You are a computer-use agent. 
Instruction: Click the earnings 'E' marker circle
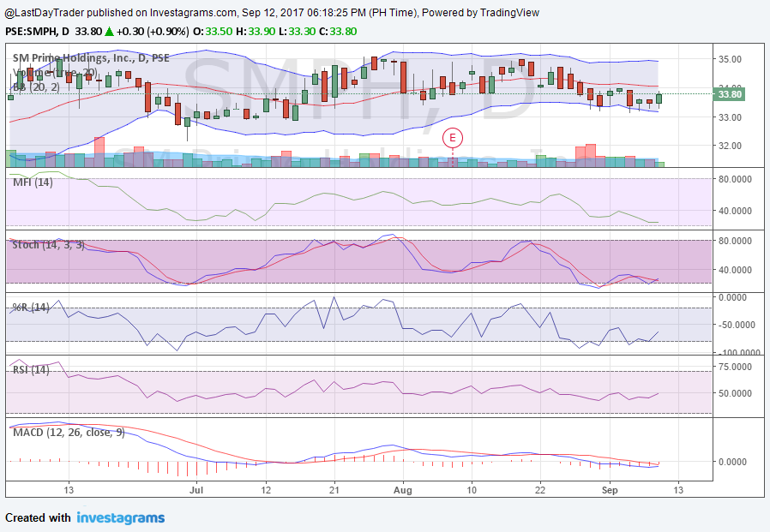[x=452, y=138]
